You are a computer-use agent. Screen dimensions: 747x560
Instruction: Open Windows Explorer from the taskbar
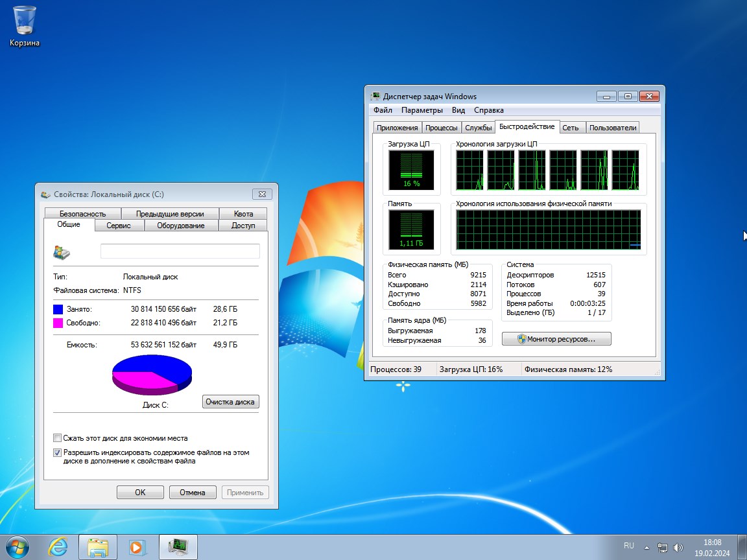tap(98, 547)
